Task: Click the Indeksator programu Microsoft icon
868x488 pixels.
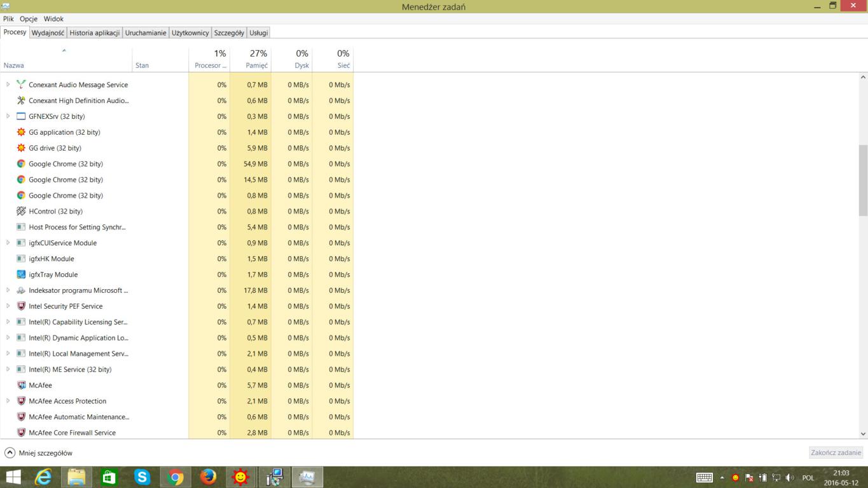Action: 21,290
